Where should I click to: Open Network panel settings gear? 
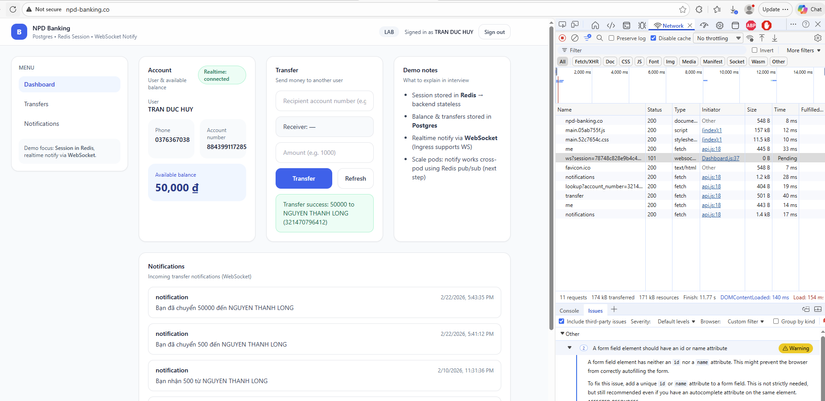coord(817,38)
